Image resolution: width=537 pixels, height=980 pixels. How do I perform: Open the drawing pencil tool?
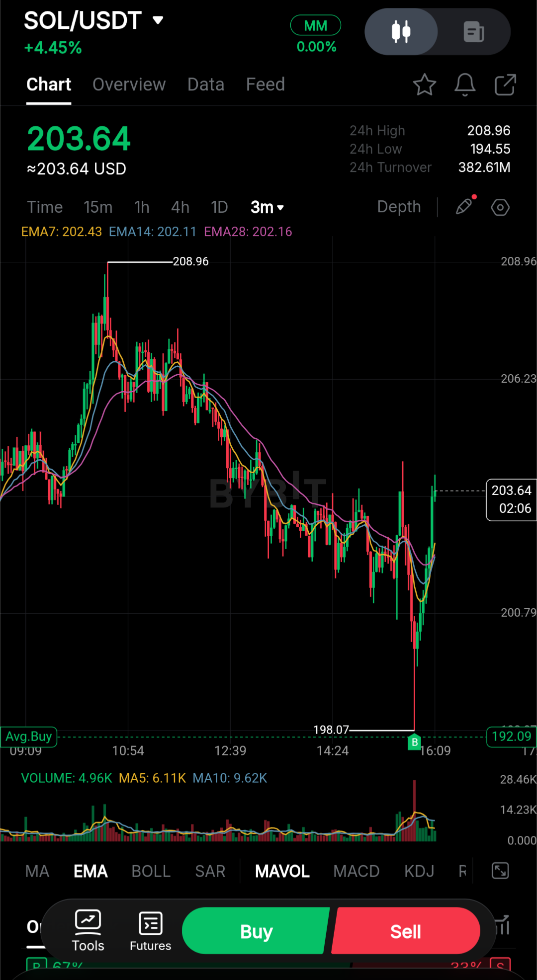464,207
